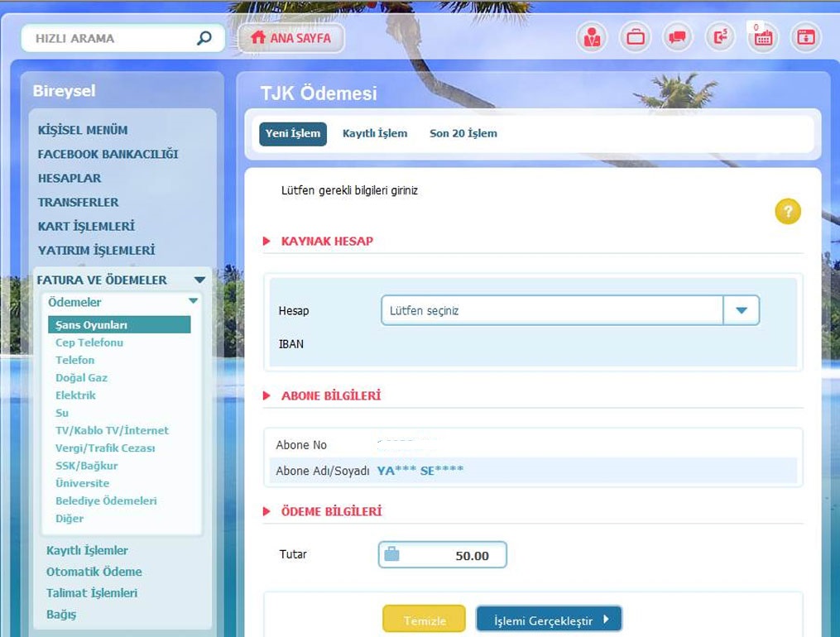Open KART İŞLEMLERİ menu
840x637 pixels.
[x=86, y=227]
